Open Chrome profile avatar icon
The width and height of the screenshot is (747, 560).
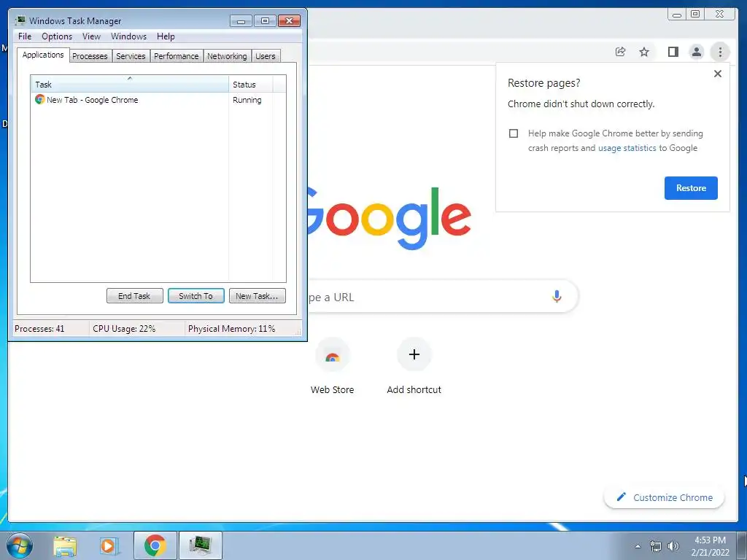point(697,52)
